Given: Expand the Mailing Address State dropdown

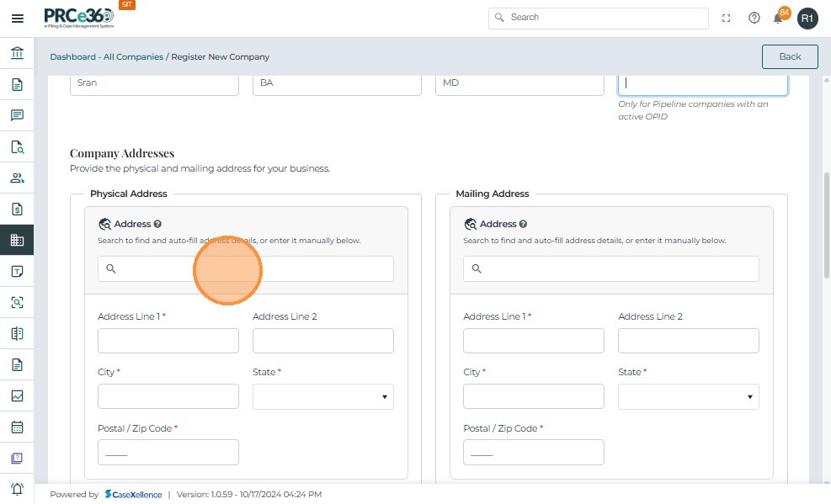Looking at the screenshot, I should click(x=689, y=396).
